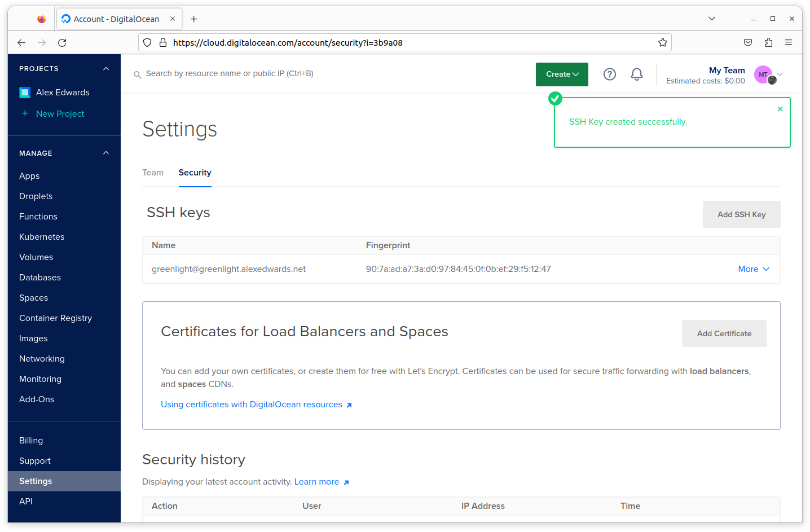Open the Firefox extensions icon
The image size is (810, 532).
coord(768,42)
